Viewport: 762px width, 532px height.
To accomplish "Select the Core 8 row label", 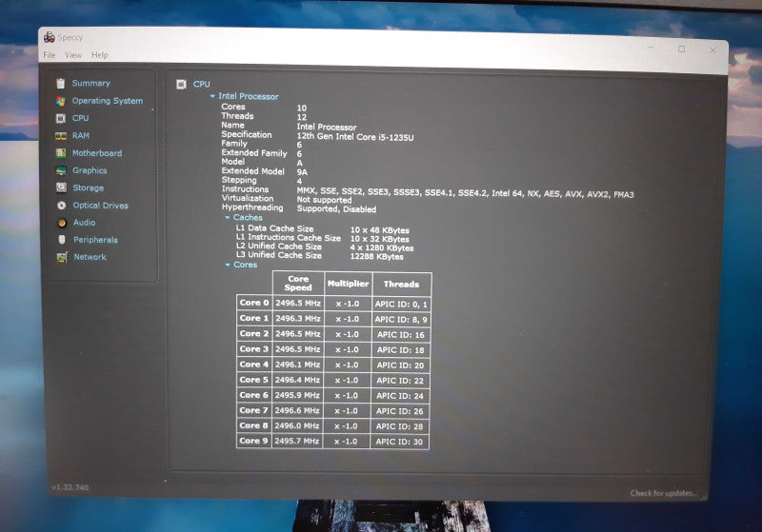I will [x=253, y=425].
